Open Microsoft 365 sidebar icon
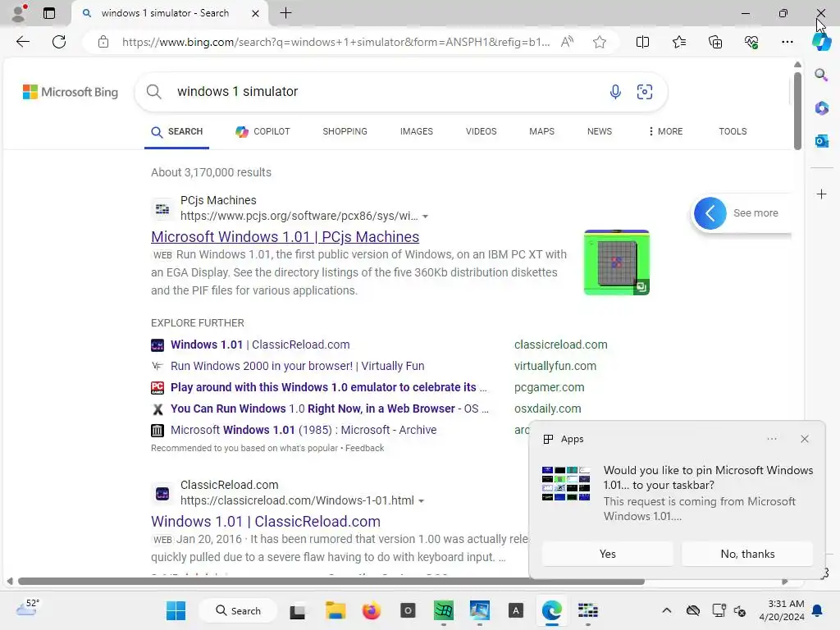Image resolution: width=840 pixels, height=630 pixels. coord(821,107)
